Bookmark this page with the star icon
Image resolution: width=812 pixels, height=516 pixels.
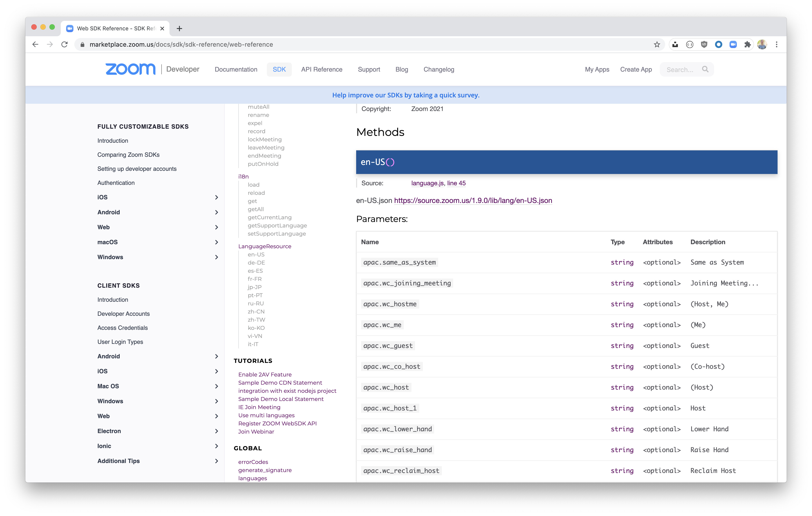tap(657, 44)
